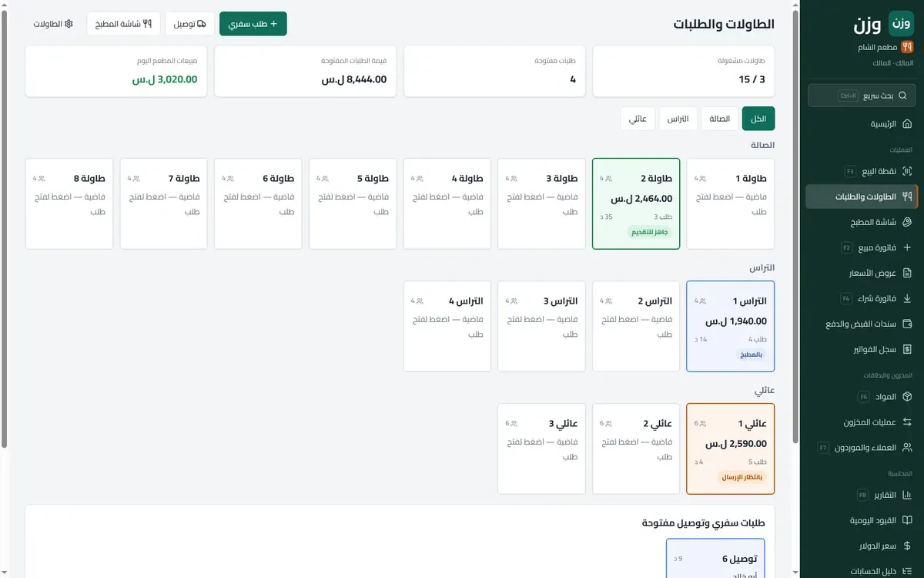Focus the بحث سريع search field
This screenshot has height=578, width=924.
[862, 96]
